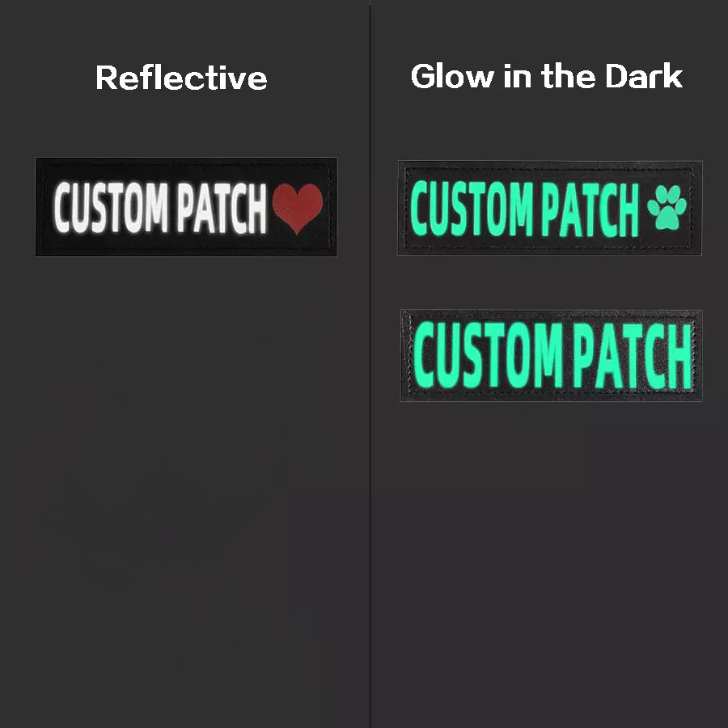The width and height of the screenshot is (728, 728).
Task: Select the Glow in the Dark heading
Action: pyautogui.click(x=547, y=76)
